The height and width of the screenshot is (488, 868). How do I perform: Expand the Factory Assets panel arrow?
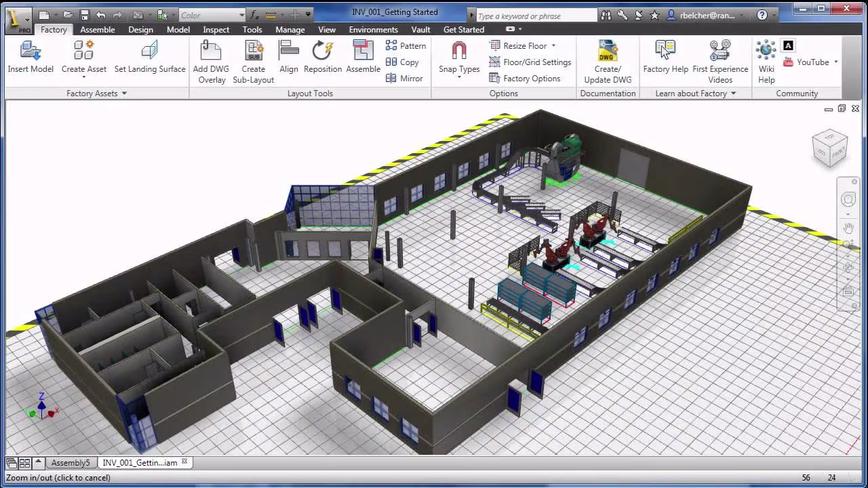coord(124,94)
